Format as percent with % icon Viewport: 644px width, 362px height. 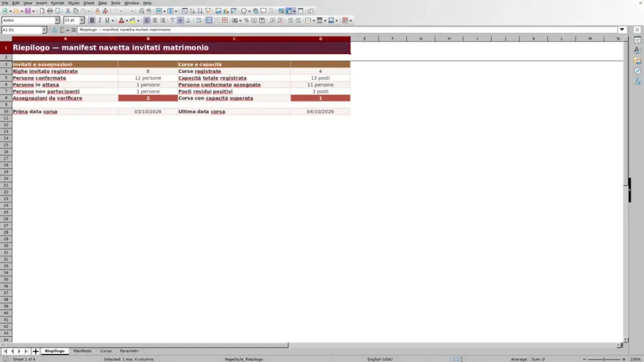pos(247,21)
